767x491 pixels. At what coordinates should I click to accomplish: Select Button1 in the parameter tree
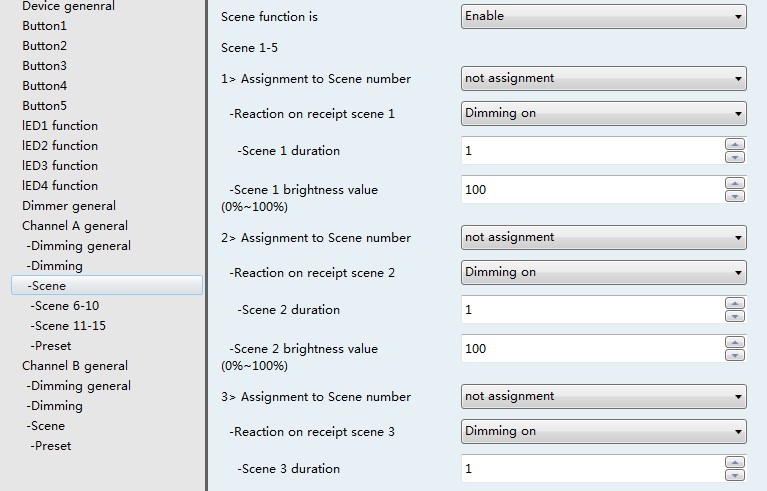pyautogui.click(x=45, y=26)
